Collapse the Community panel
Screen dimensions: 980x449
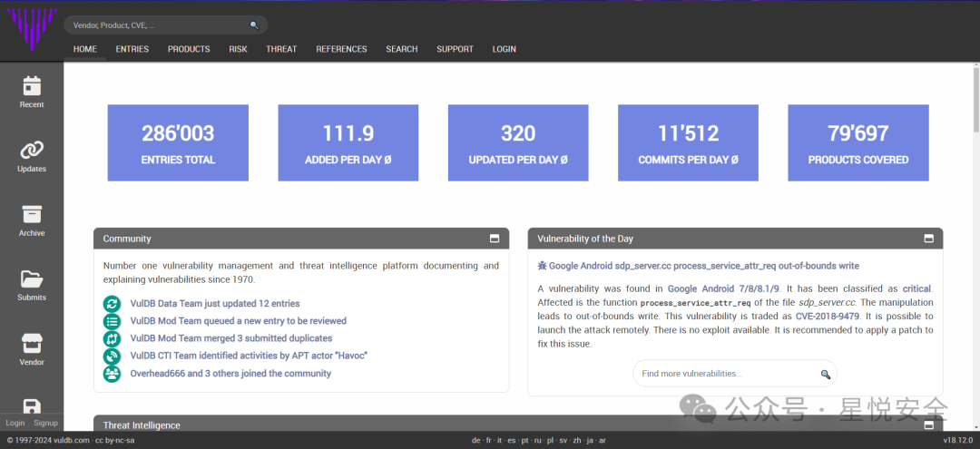point(495,239)
